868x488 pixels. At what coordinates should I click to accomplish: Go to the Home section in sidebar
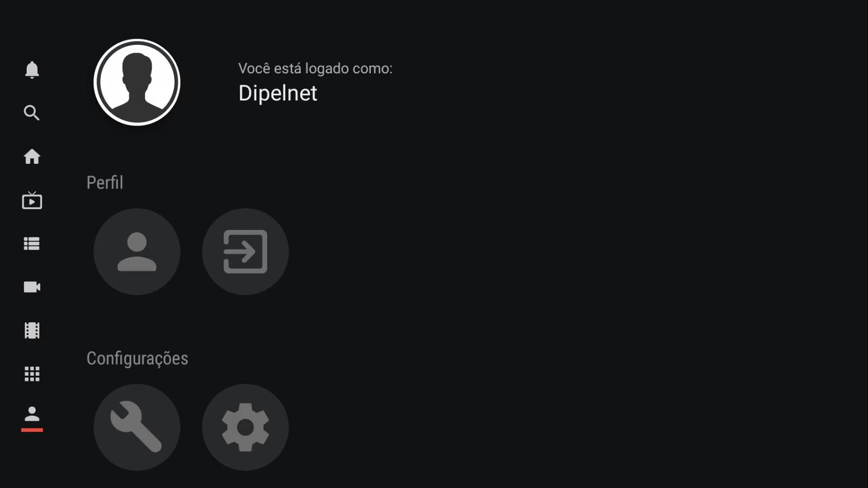point(32,156)
